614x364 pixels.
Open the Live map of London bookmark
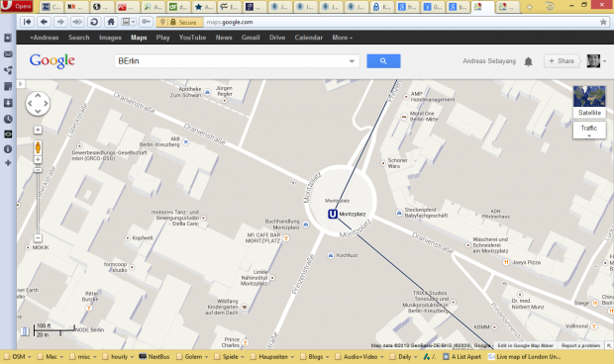[x=525, y=356]
